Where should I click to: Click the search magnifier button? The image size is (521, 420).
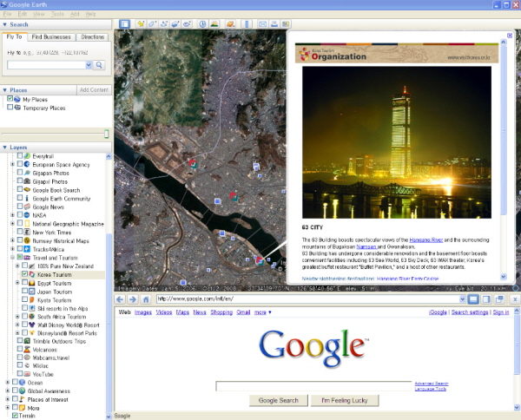(100, 65)
